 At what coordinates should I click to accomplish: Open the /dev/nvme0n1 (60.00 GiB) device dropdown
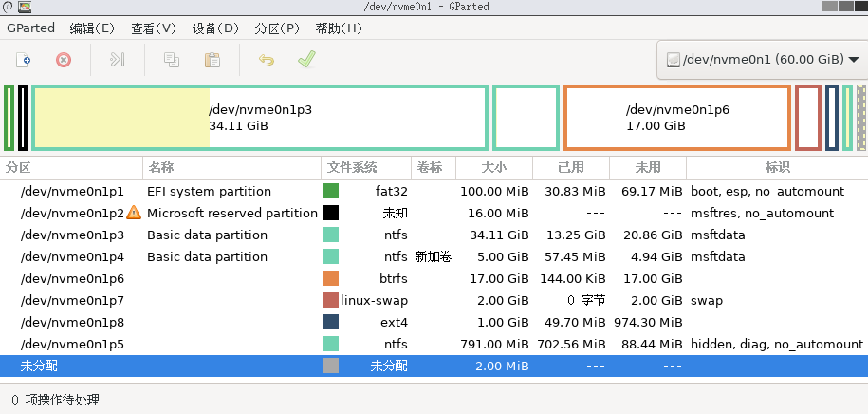pos(763,59)
